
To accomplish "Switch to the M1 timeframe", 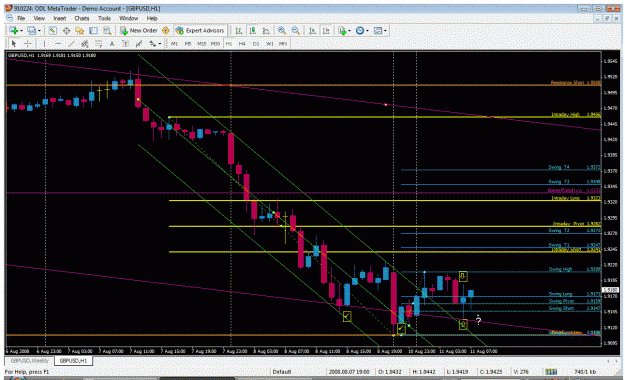I will (x=174, y=43).
